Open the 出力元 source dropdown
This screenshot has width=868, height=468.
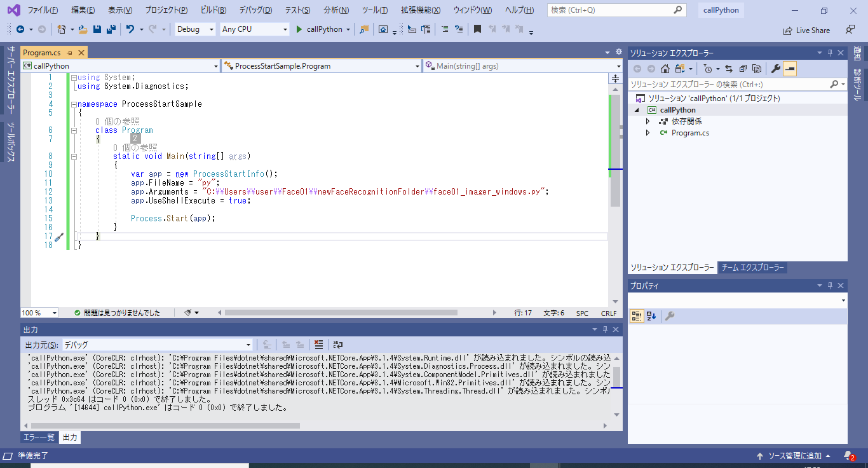tap(157, 345)
